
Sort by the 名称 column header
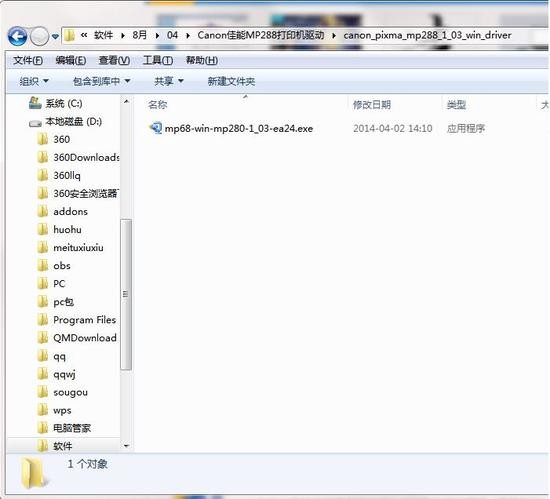coord(157,104)
